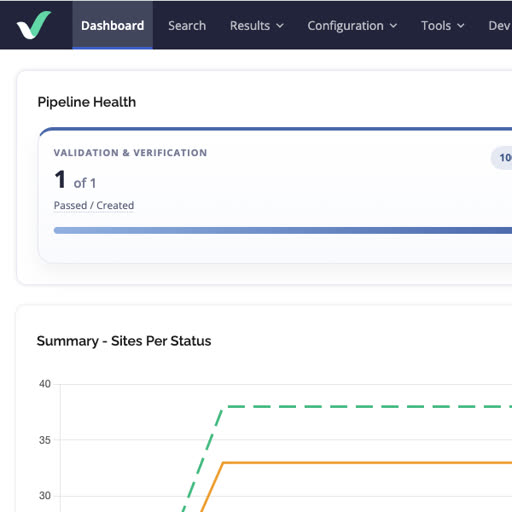The width and height of the screenshot is (512, 512).
Task: Click the Summary - Sites Per Status title
Action: (124, 341)
